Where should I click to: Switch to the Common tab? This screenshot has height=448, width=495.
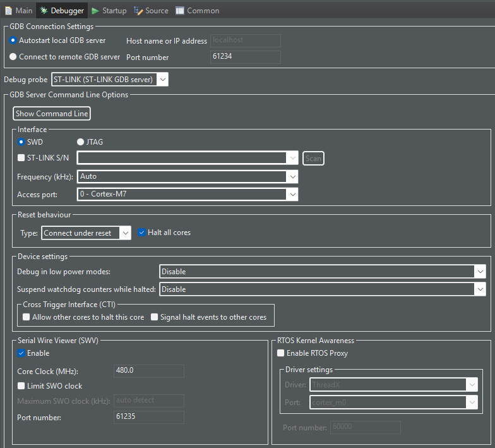(197, 11)
